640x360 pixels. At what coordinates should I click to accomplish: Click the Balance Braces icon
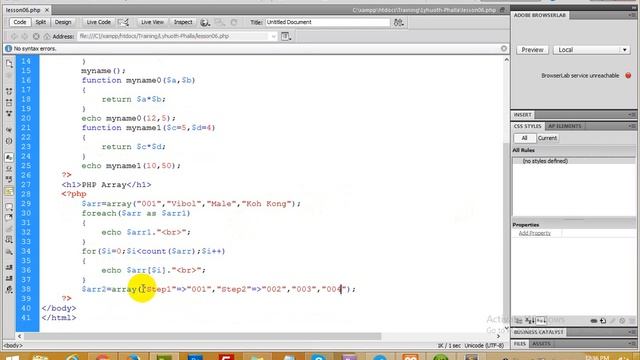point(9,141)
